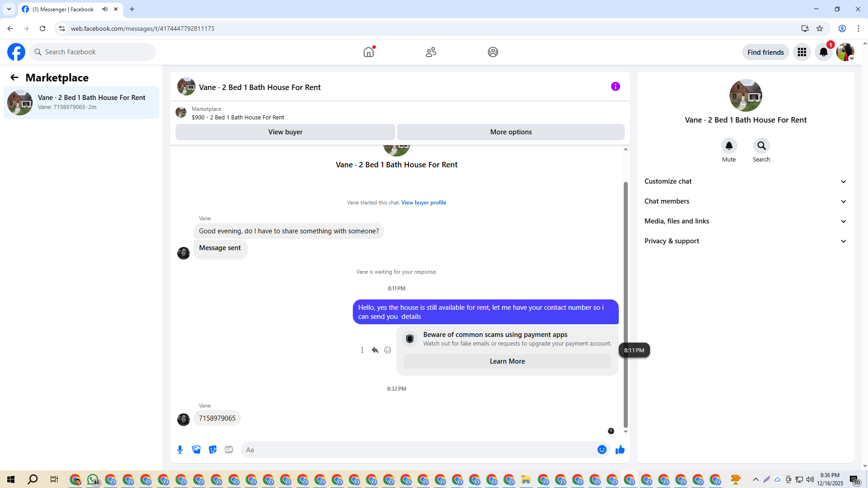Click the browser address bar URL
The image size is (868, 488).
point(142,28)
